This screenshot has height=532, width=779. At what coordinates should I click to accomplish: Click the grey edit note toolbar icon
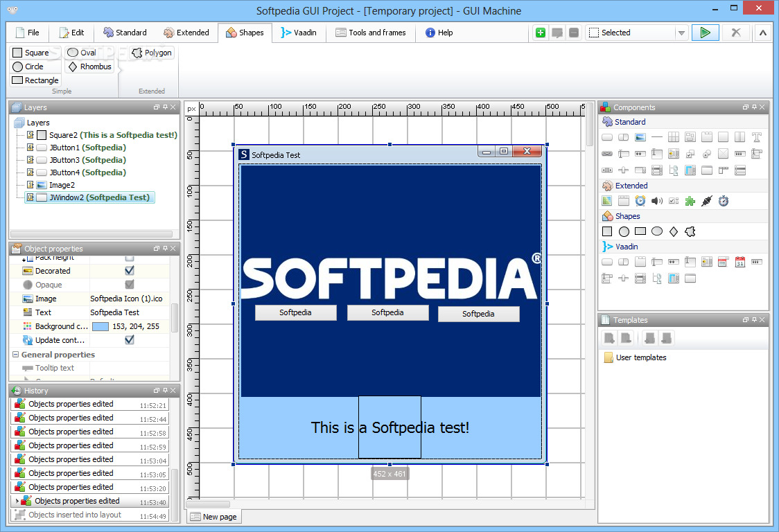[x=557, y=33]
